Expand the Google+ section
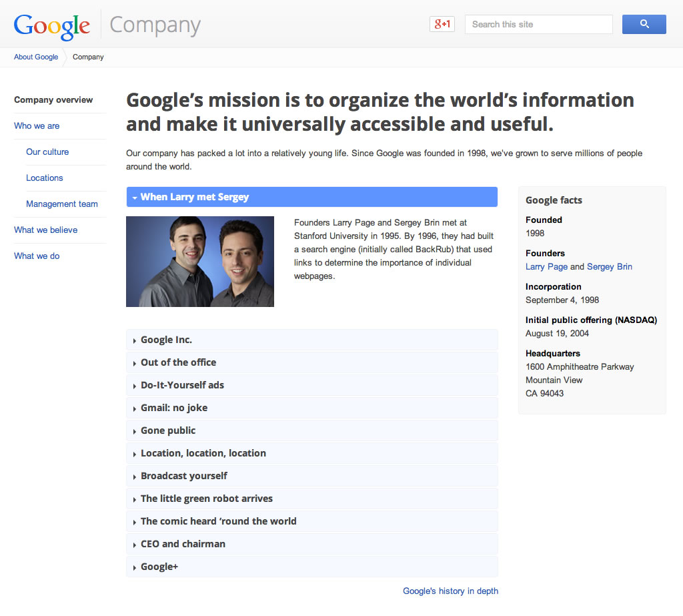This screenshot has height=616, width=683. [312, 567]
